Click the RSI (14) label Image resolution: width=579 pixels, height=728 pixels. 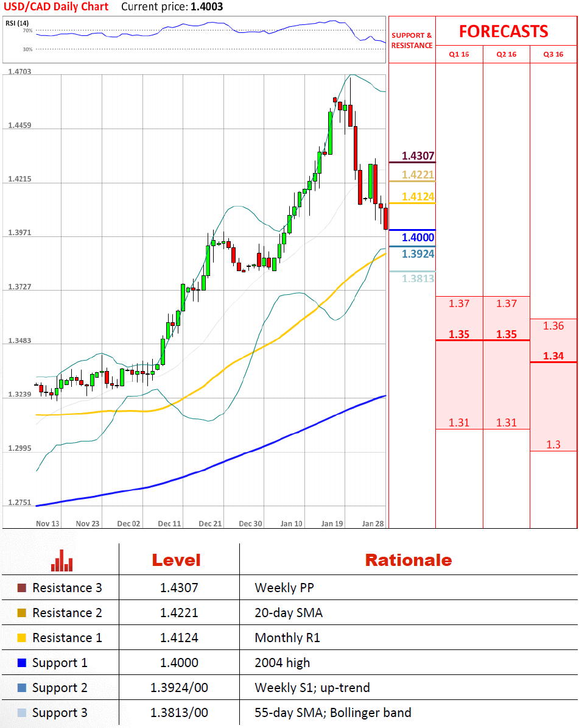(x=17, y=23)
